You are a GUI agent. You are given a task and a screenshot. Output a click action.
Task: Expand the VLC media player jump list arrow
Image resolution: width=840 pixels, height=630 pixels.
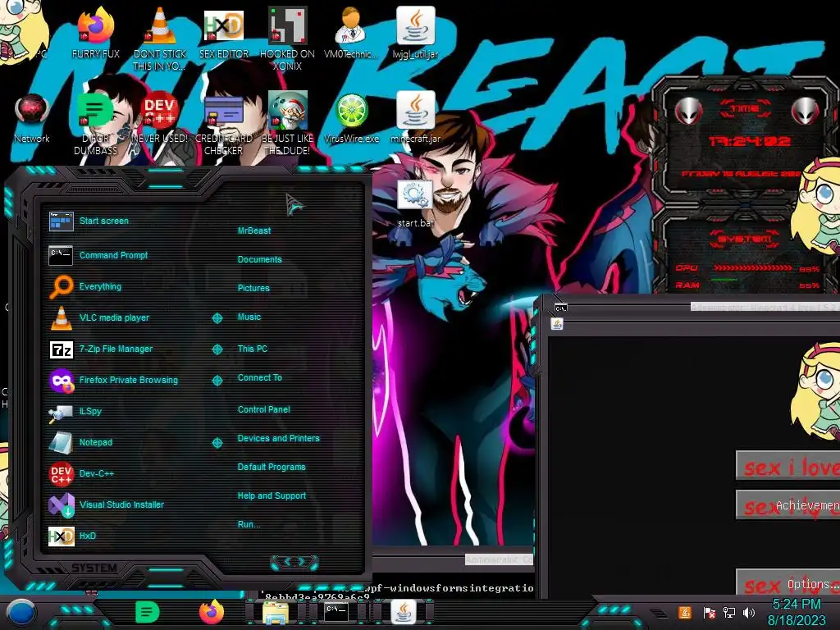pyautogui.click(x=217, y=318)
